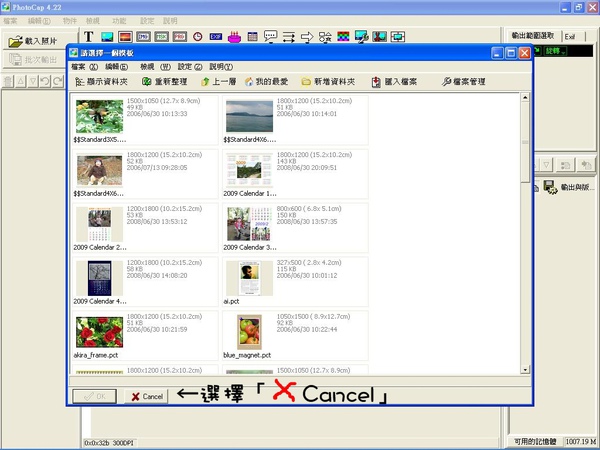
Task: Click the PRO label icon in toolbar
Action: 180,37
